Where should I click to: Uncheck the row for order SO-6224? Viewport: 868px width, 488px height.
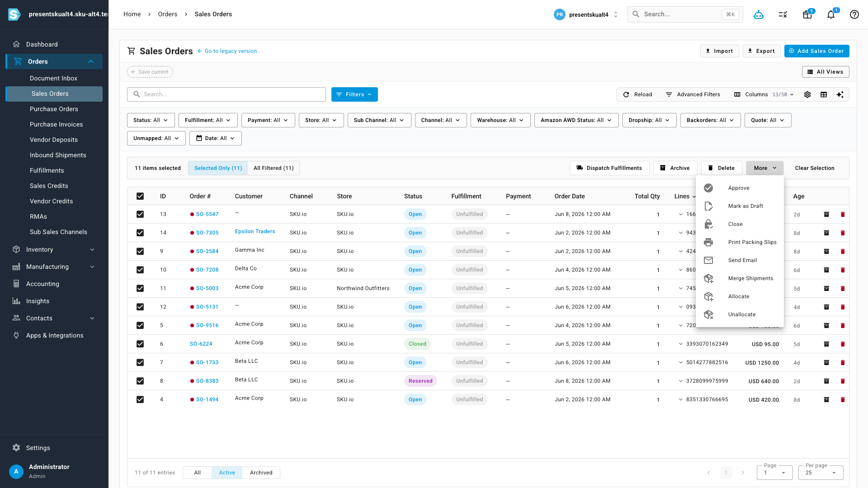tap(140, 344)
